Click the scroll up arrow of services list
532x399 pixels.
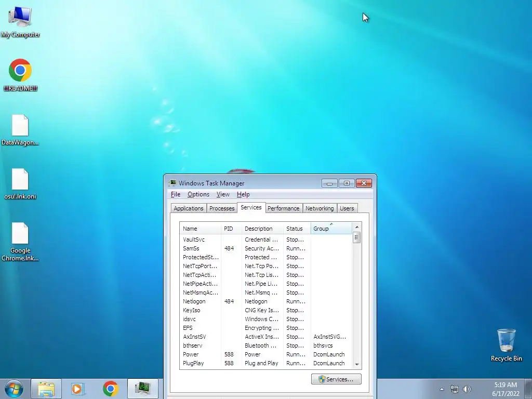tap(356, 227)
